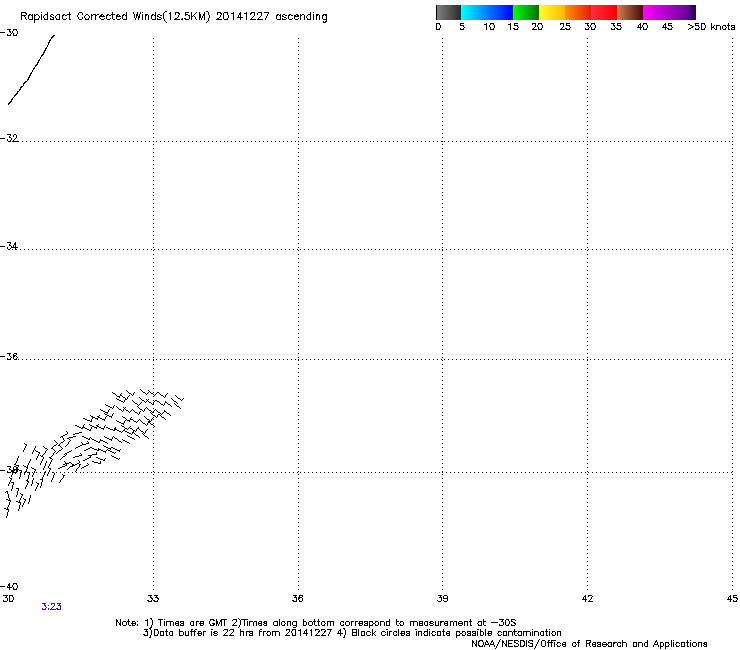Click the longitude axis label '33'
The width and height of the screenshot is (740, 650).
coord(153,599)
